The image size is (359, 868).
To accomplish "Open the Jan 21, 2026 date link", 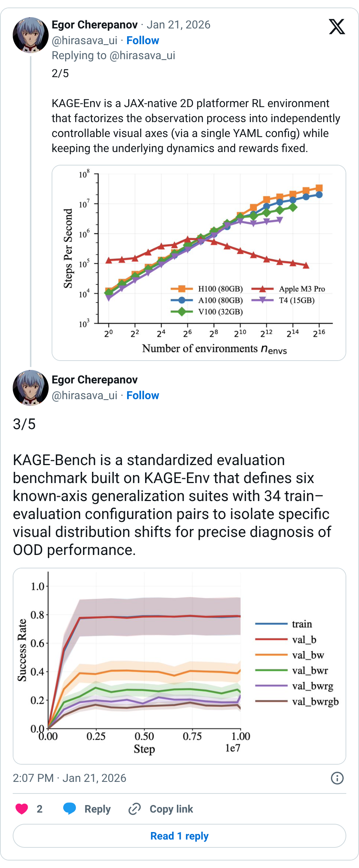I will 178,25.
